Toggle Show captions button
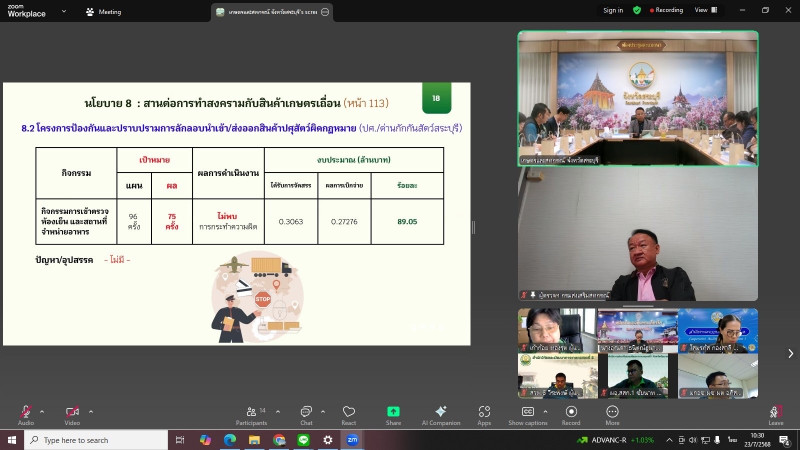The height and width of the screenshot is (450, 800). tap(528, 412)
